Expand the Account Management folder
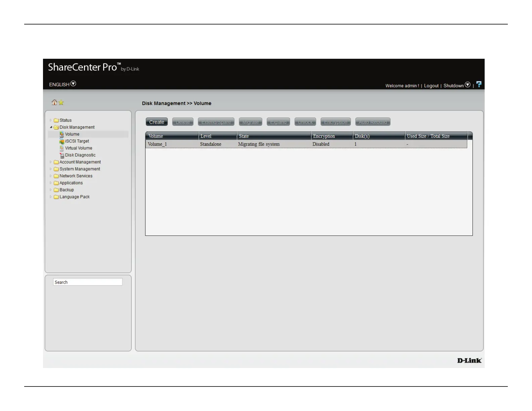This screenshot has width=532, height=411. pyautogui.click(x=51, y=162)
